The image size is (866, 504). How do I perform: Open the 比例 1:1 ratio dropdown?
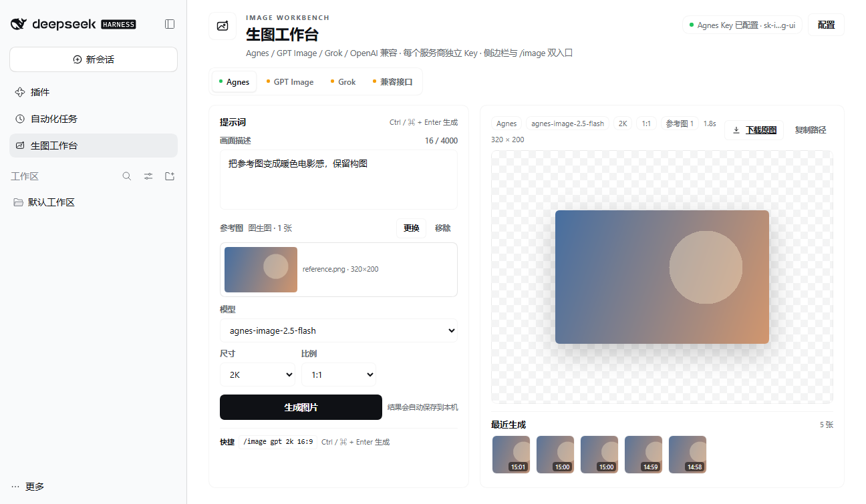point(339,374)
